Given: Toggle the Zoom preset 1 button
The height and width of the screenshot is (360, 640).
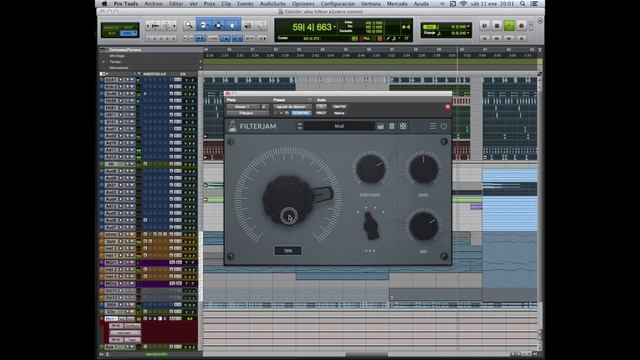Looking at the screenshot, I should 150,38.
